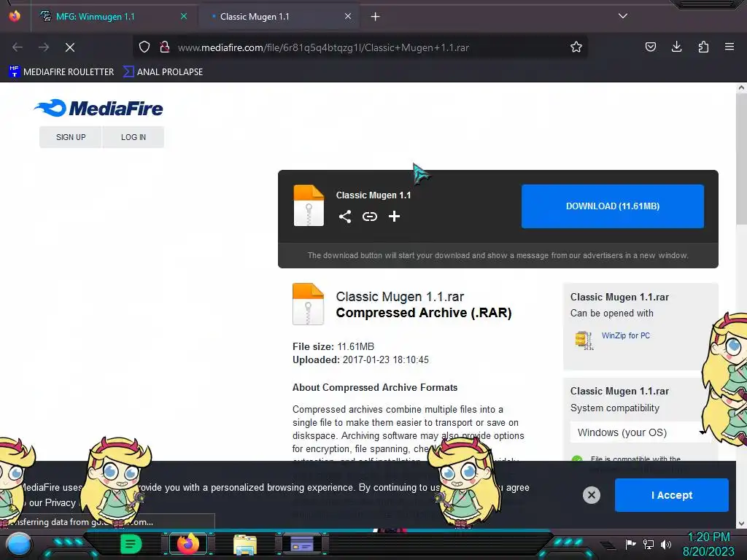
Task: Click the I Accept button
Action: coord(672,495)
